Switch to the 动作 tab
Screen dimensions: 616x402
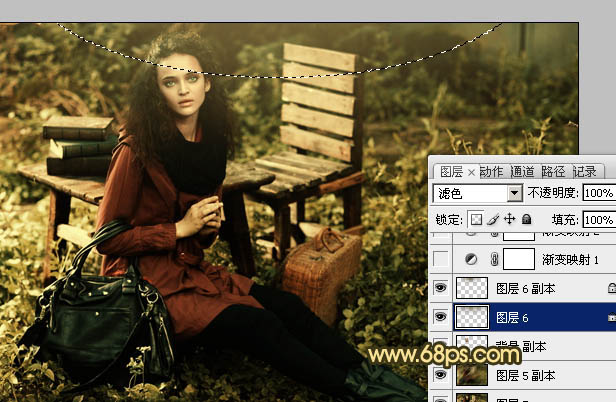[x=491, y=172]
